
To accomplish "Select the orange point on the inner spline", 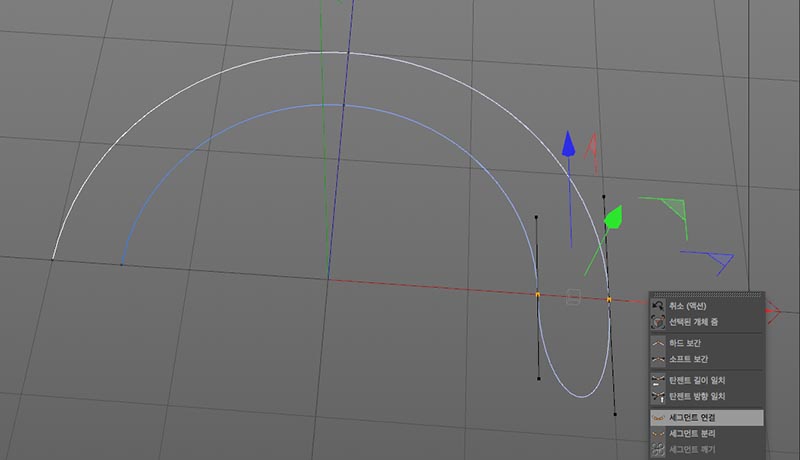I will [x=537, y=295].
